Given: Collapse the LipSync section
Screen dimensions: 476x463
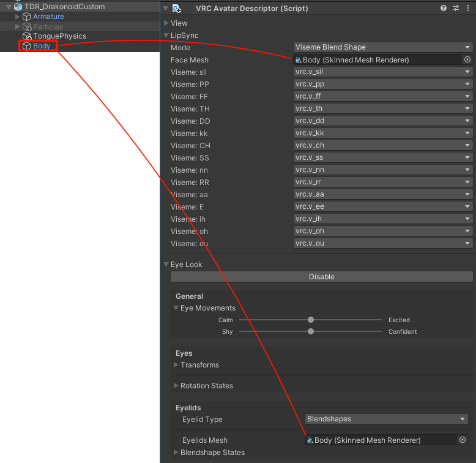Looking at the screenshot, I should coord(166,36).
